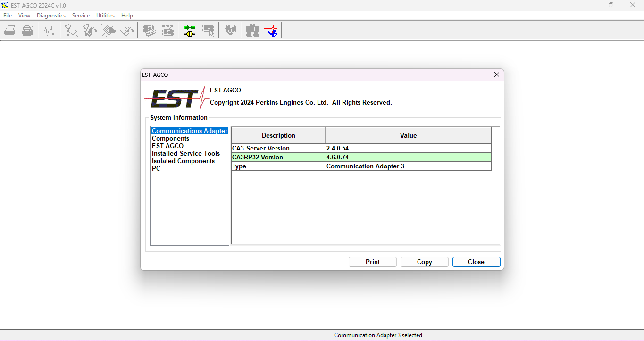Open the Utilities menu

106,16
